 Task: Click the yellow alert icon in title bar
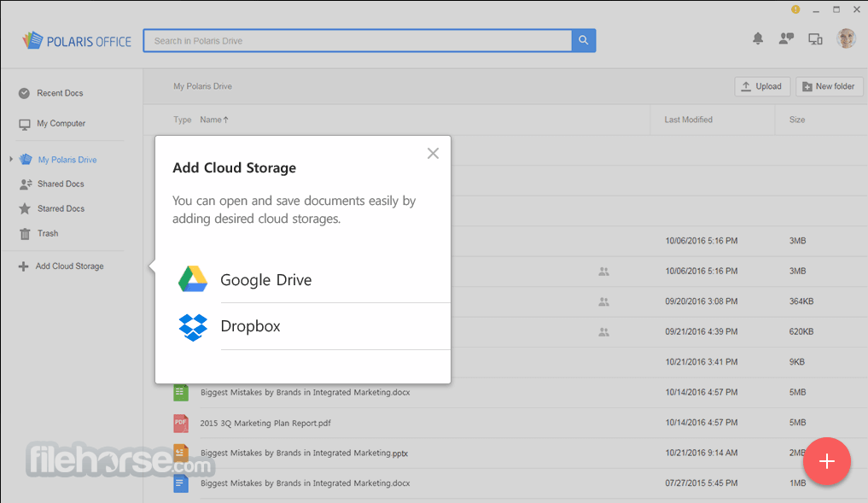795,9
